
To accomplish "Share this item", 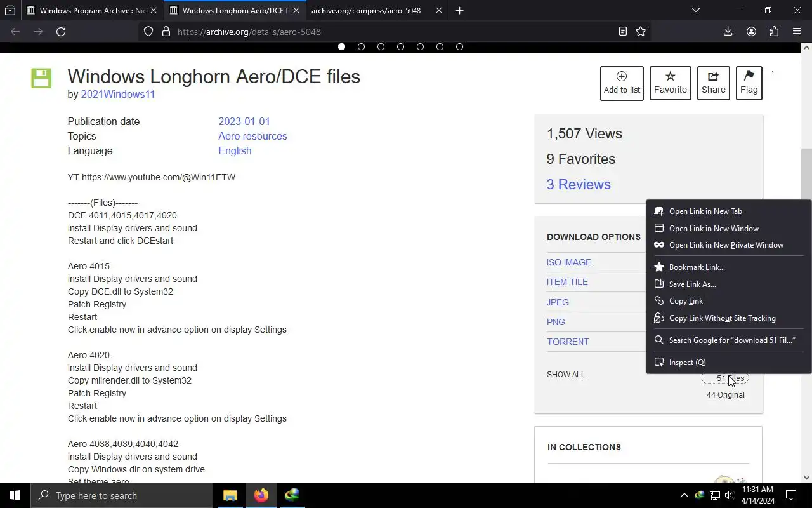I will tap(713, 83).
